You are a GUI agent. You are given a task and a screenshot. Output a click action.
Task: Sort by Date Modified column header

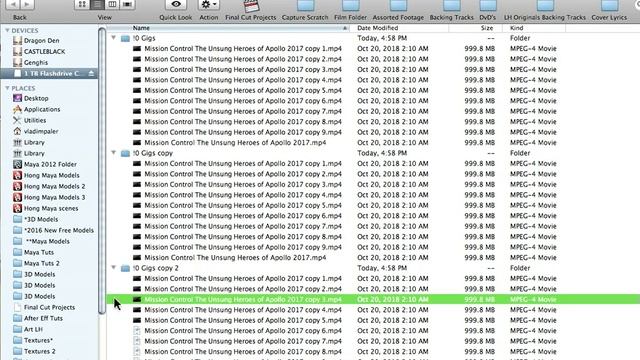pos(399,28)
